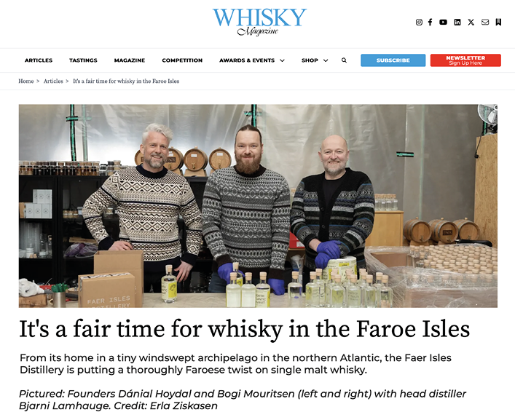Viewport: 515px width, 420px height.
Task: Open the LinkedIn social icon
Action: (x=457, y=22)
